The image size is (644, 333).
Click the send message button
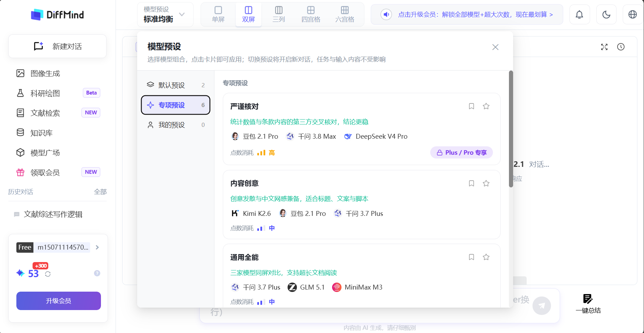tap(542, 306)
